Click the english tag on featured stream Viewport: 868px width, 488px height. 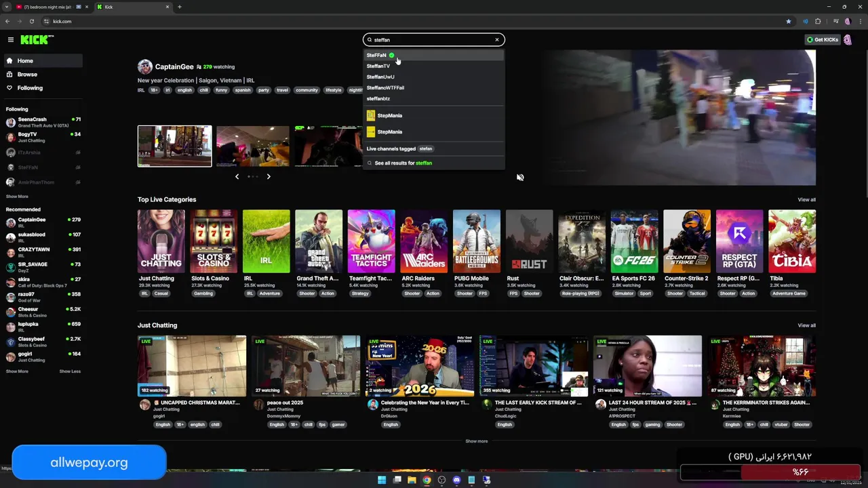(184, 90)
